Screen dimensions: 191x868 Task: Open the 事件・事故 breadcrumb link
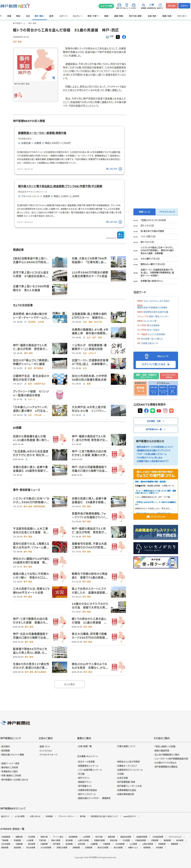[32, 23]
